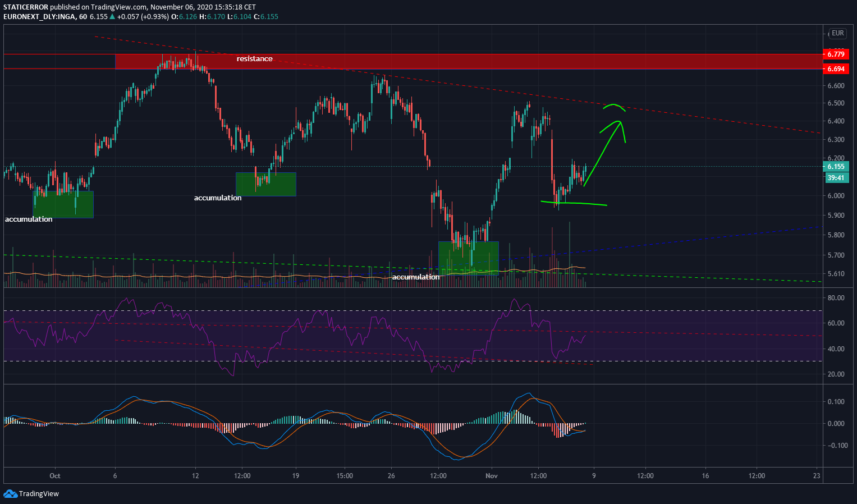The image size is (857, 504).
Task: Click the RSI 80.00 axis label
Action: 836,298
